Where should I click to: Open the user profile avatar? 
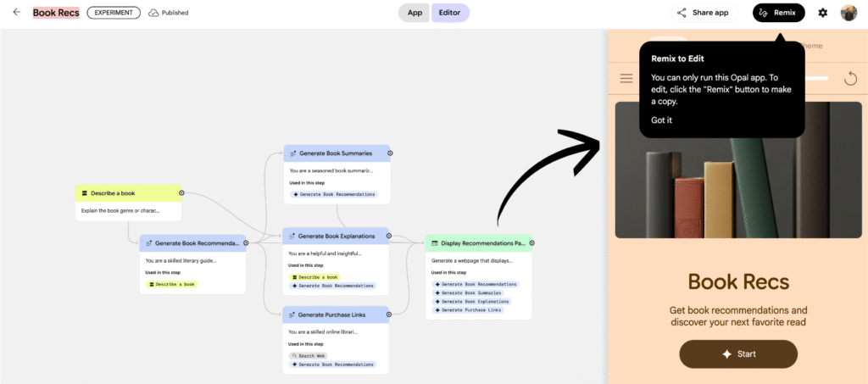click(x=849, y=13)
